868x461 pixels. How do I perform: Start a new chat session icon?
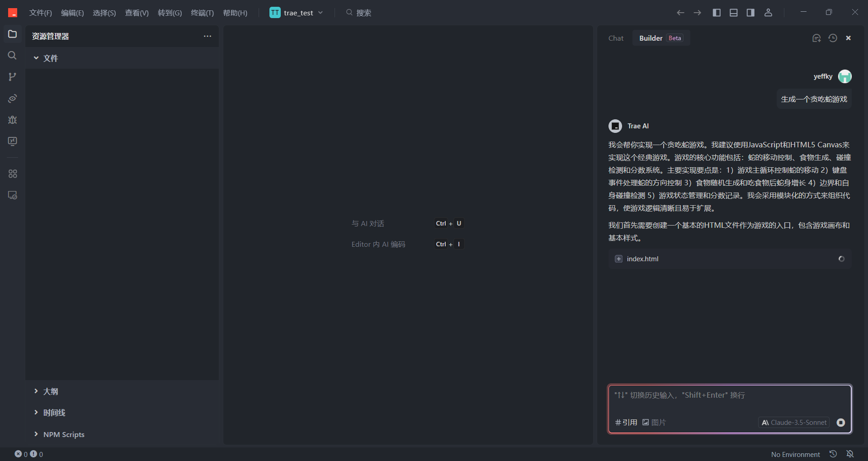coord(816,38)
